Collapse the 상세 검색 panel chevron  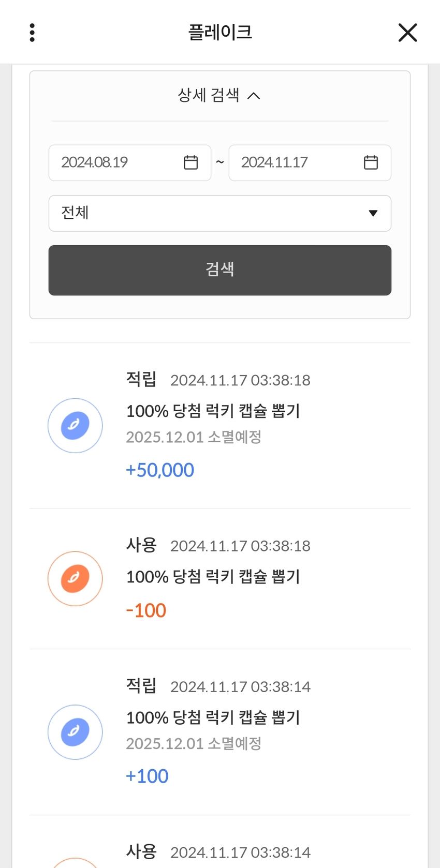pos(254,96)
